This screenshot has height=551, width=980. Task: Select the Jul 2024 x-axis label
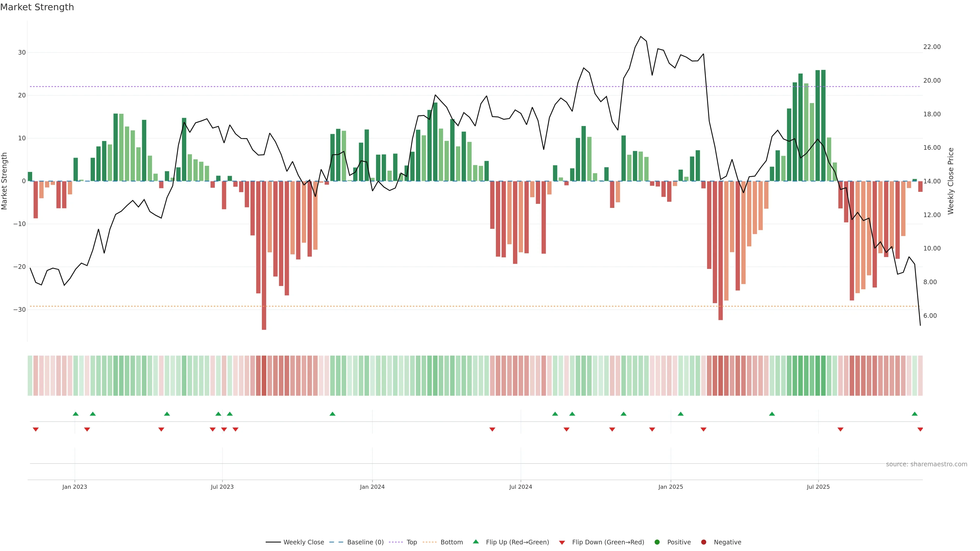520,487
